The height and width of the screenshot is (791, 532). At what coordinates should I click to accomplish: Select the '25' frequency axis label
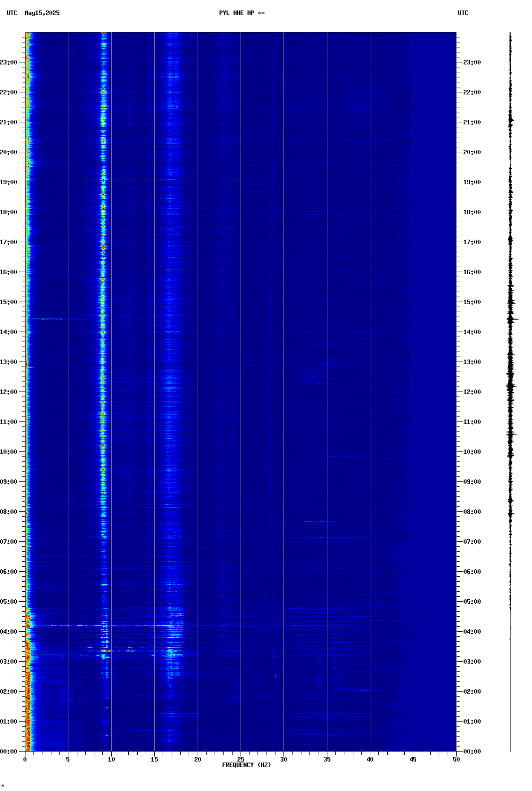(241, 760)
